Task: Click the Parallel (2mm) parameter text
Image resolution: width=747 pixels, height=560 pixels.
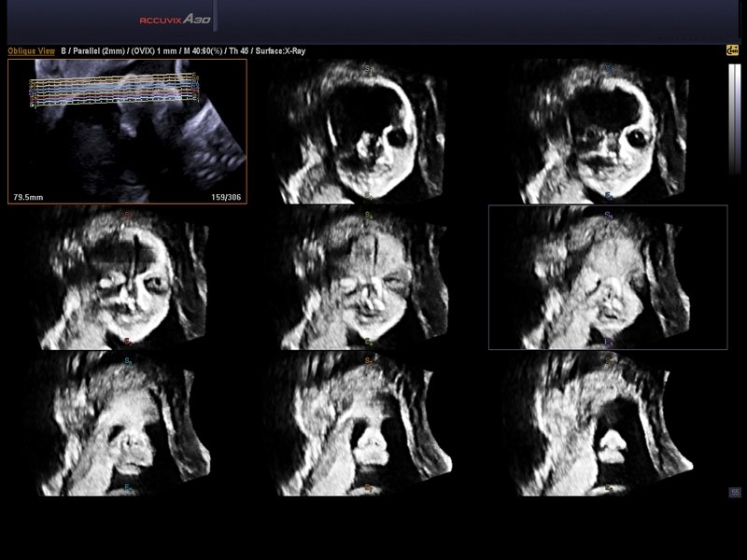Action: (99, 51)
